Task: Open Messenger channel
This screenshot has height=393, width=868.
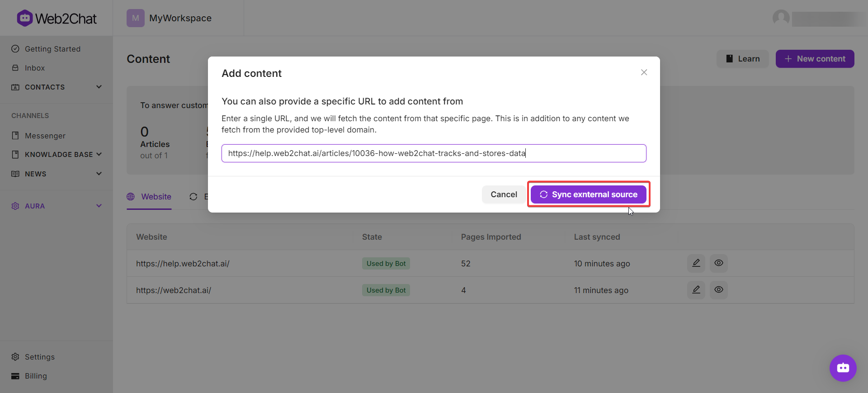Action: 45,136
